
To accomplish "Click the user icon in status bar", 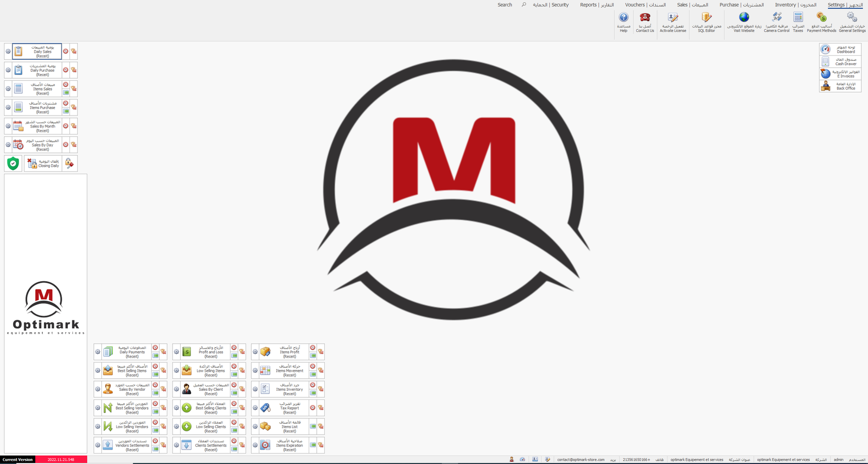I will click(512, 460).
